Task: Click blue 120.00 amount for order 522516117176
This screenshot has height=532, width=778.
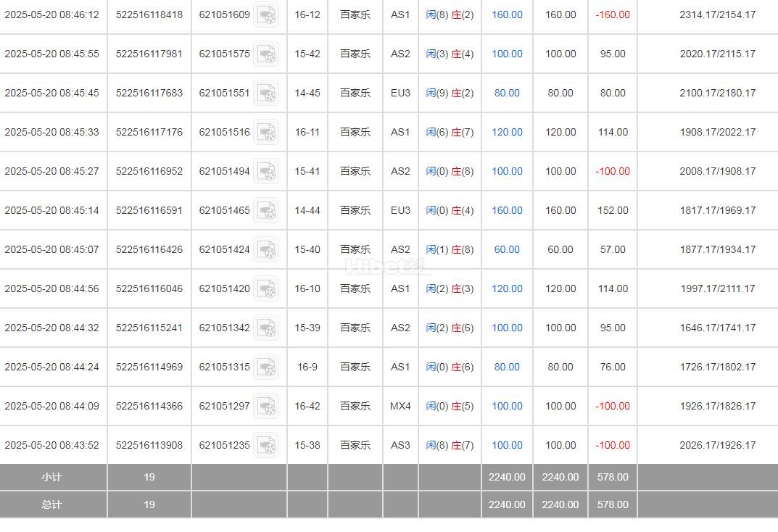Action: [x=507, y=132]
